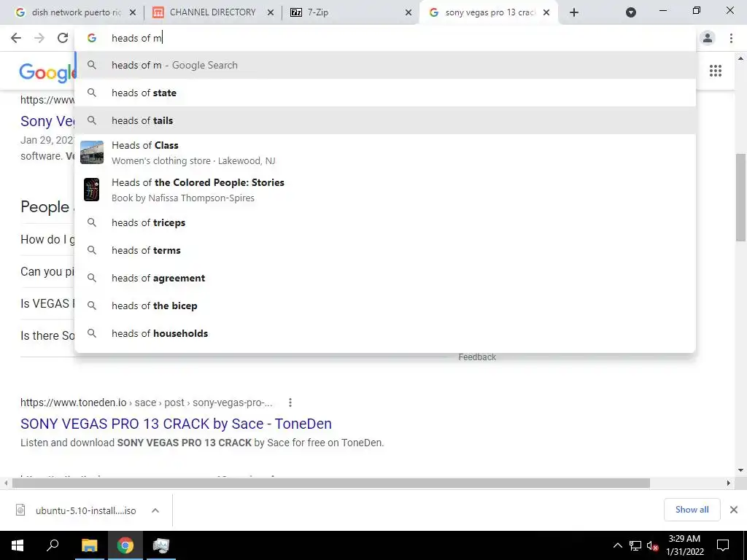Click the horizontal scrollbar right arrow
The height and width of the screenshot is (560, 747).
[x=729, y=483]
